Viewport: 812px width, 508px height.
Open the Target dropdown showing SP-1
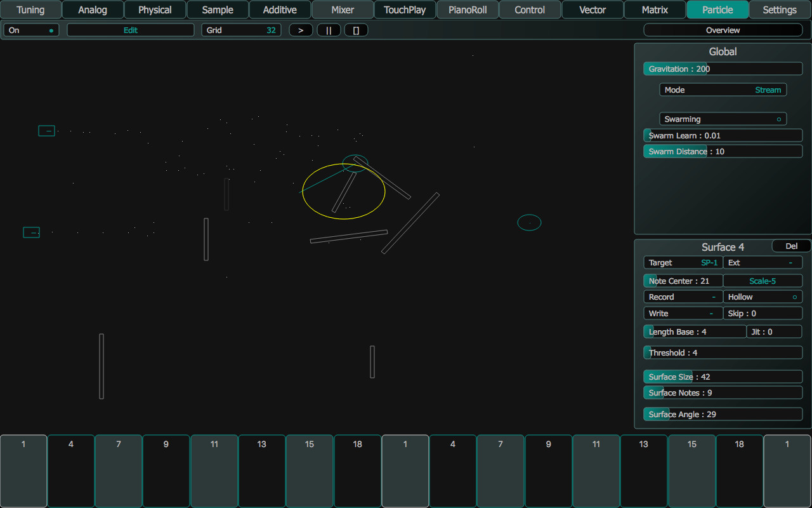[683, 262]
